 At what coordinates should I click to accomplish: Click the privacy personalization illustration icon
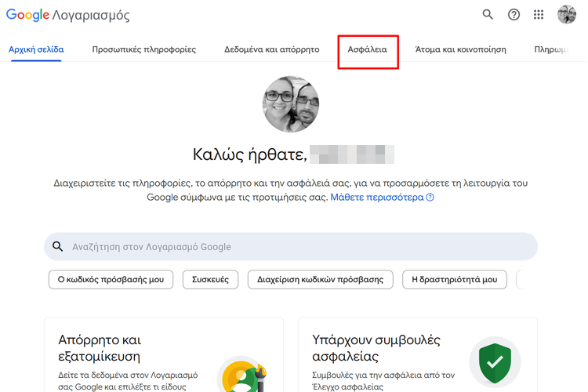tap(243, 375)
